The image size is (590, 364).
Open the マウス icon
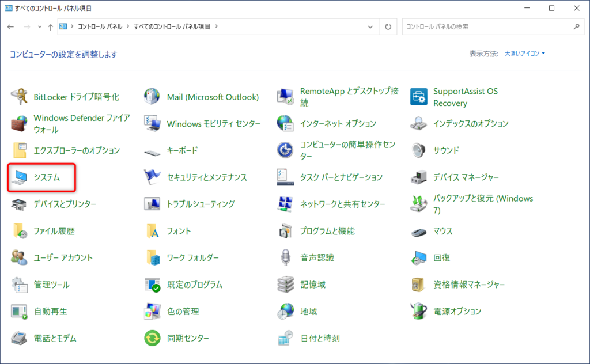[418, 232]
